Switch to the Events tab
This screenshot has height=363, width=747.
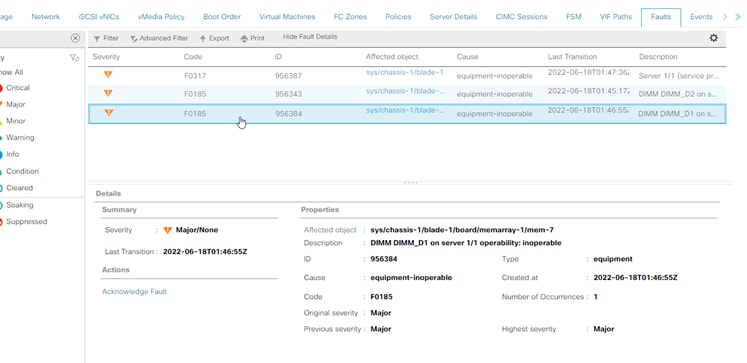tap(701, 17)
